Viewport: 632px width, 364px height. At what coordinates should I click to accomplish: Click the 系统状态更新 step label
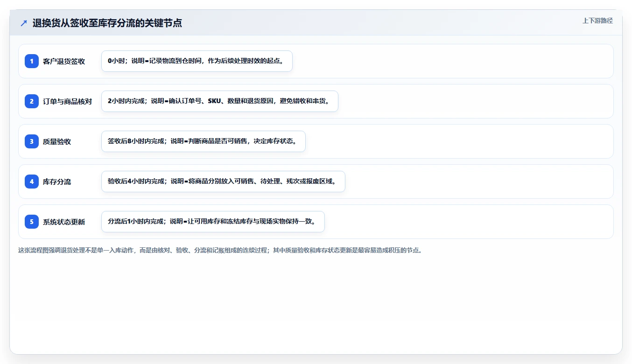tap(64, 222)
